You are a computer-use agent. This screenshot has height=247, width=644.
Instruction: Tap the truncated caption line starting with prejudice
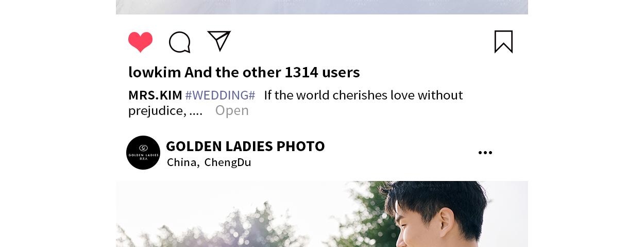[165, 110]
